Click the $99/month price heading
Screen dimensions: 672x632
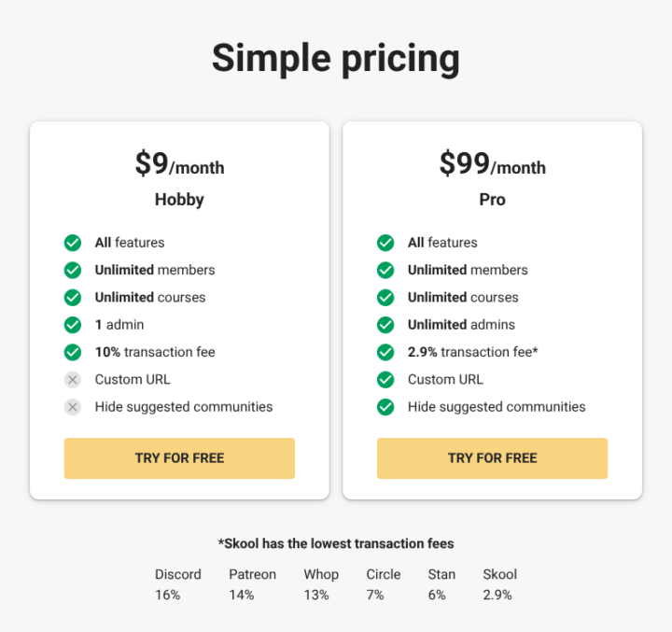coord(492,164)
